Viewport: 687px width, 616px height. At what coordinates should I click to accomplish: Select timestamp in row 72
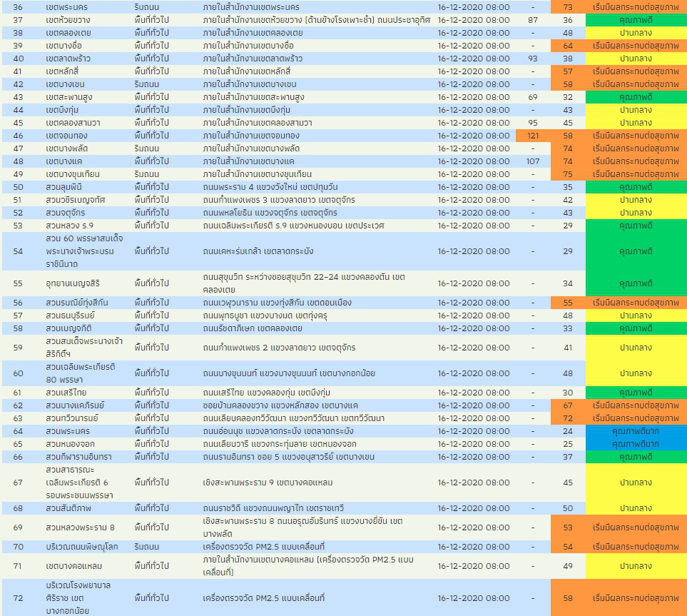click(473, 598)
